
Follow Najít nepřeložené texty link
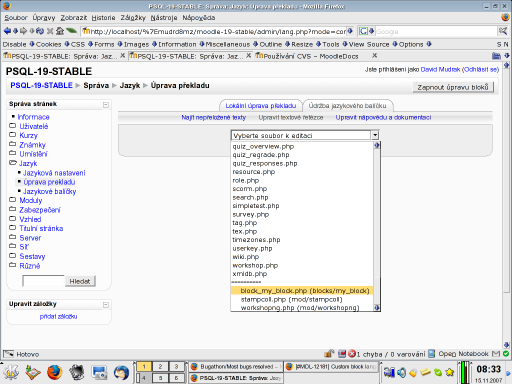[x=213, y=117]
